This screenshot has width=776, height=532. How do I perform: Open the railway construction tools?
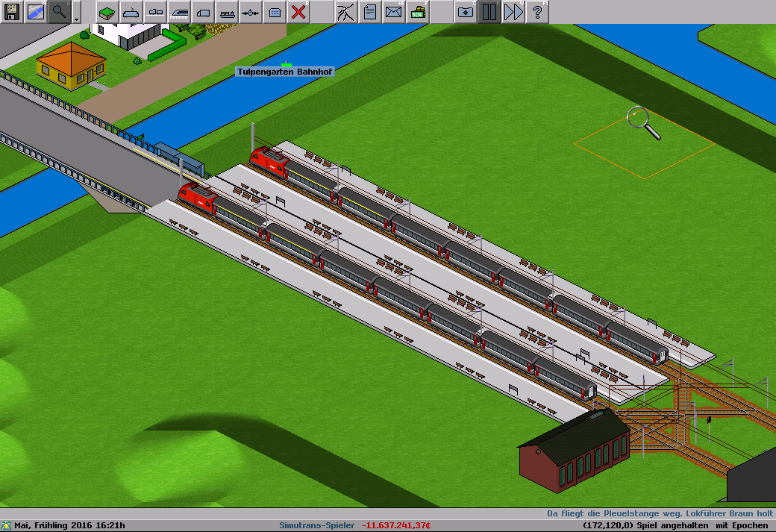pos(131,11)
